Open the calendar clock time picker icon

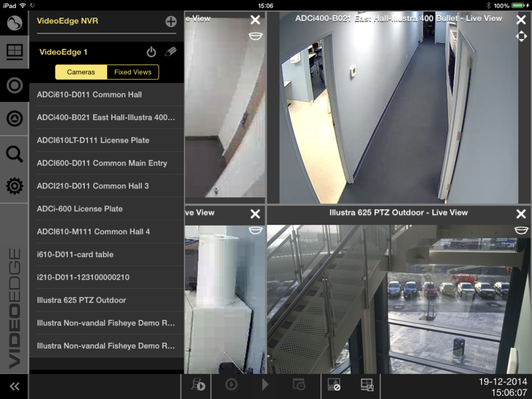(x=299, y=385)
